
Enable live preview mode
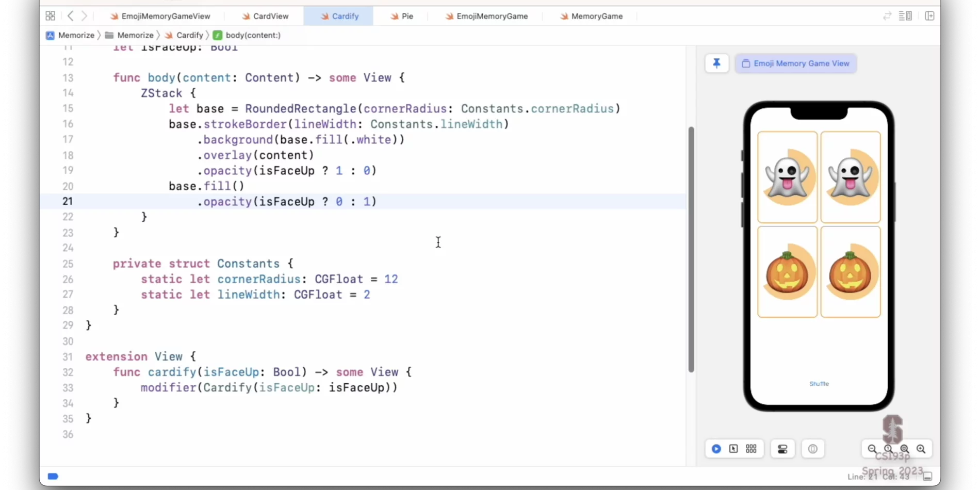coord(716,449)
